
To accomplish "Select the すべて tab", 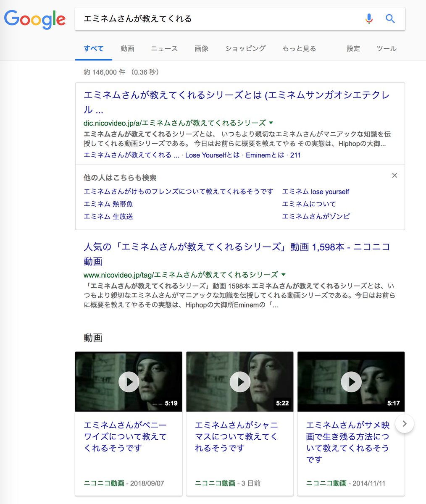I will 94,48.
